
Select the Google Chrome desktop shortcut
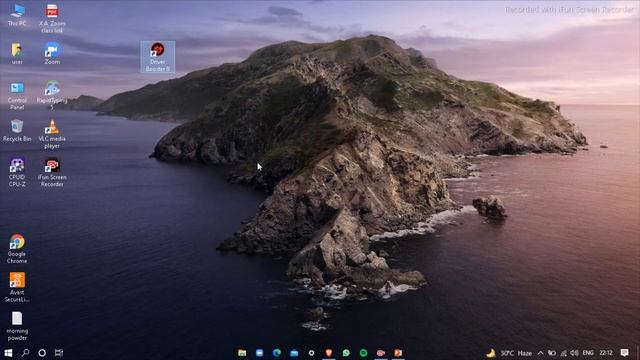17,249
